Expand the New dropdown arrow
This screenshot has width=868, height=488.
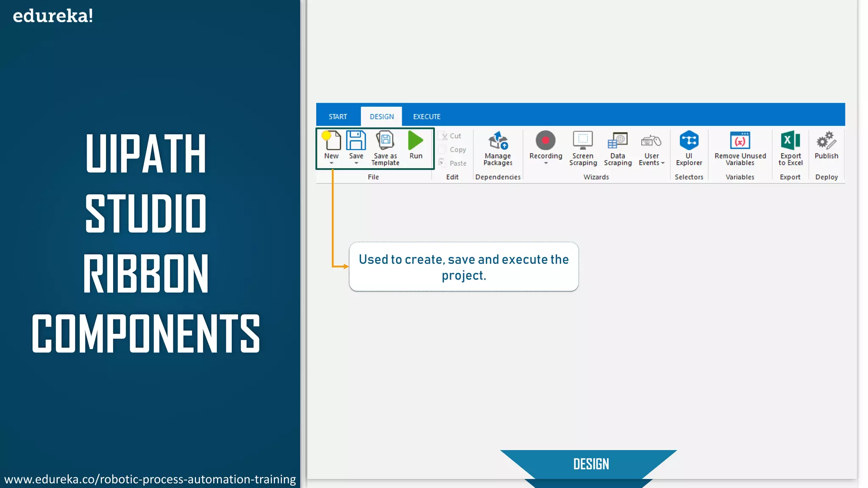331,164
